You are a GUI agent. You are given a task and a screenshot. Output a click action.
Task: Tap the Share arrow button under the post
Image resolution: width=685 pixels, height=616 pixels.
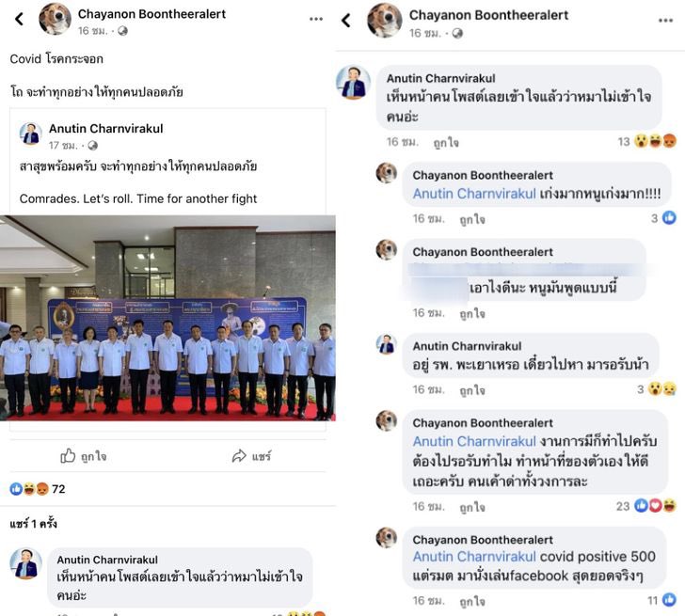click(251, 456)
